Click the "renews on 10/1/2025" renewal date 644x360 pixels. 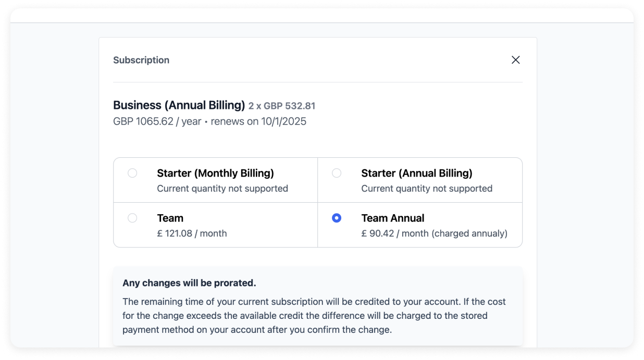258,122
